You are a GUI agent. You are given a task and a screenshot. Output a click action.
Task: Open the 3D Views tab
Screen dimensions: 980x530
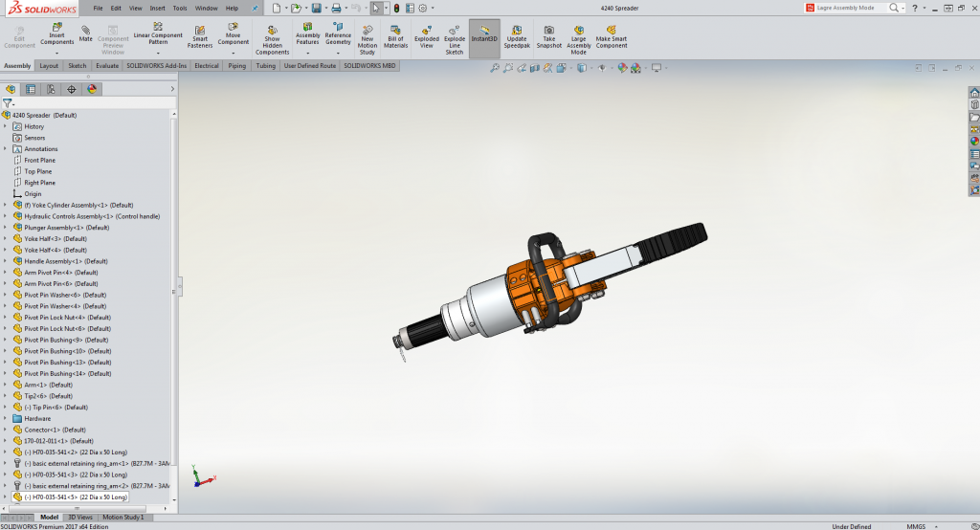point(80,517)
